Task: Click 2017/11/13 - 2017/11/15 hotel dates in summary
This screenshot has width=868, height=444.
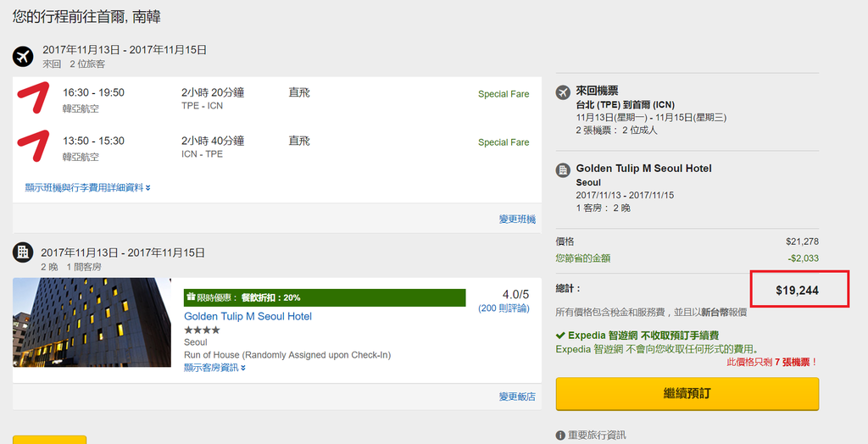Action: coord(625,195)
